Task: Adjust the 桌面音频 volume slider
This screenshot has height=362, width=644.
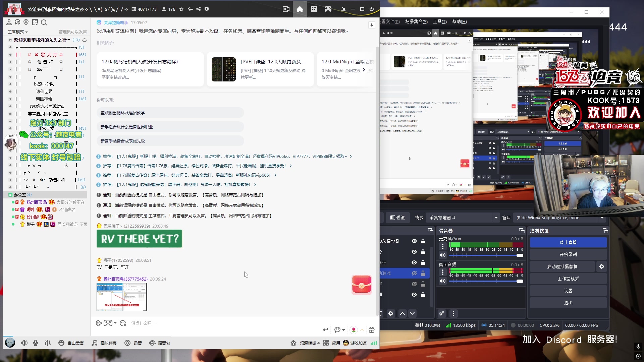Action: point(520,281)
